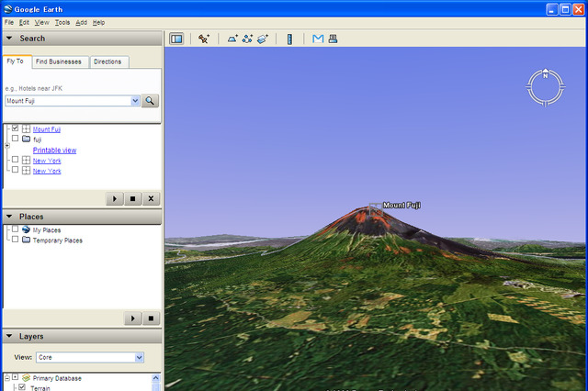Image resolution: width=588 pixels, height=391 pixels.
Task: Click the fuji folder icon
Action: pyautogui.click(x=26, y=139)
